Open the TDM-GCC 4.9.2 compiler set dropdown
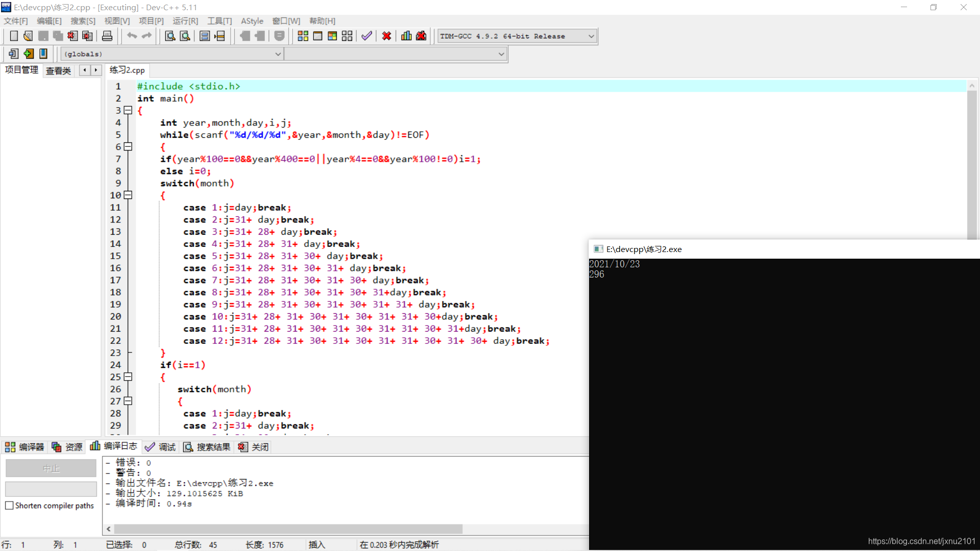The height and width of the screenshot is (551, 980). (x=517, y=36)
